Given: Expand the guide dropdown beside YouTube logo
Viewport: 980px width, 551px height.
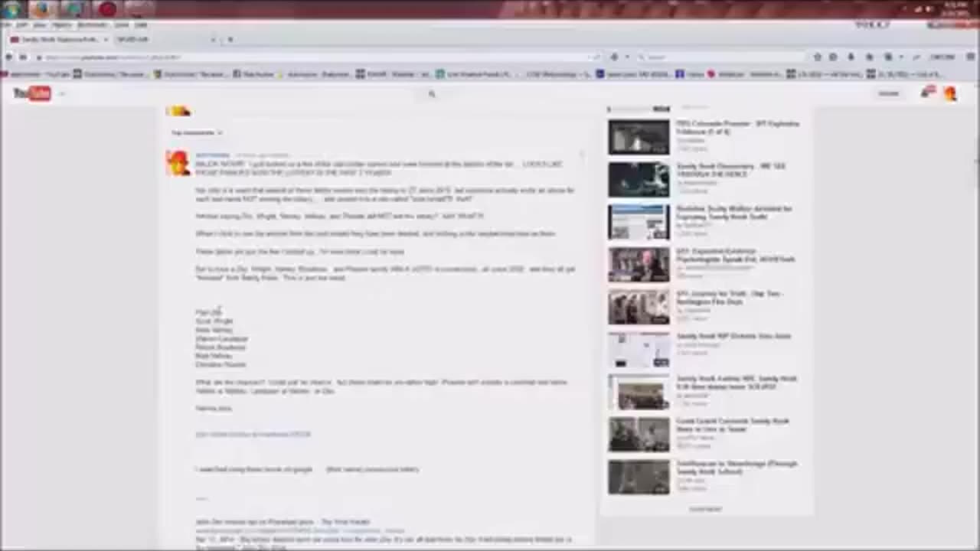Looking at the screenshot, I should pyautogui.click(x=62, y=94).
